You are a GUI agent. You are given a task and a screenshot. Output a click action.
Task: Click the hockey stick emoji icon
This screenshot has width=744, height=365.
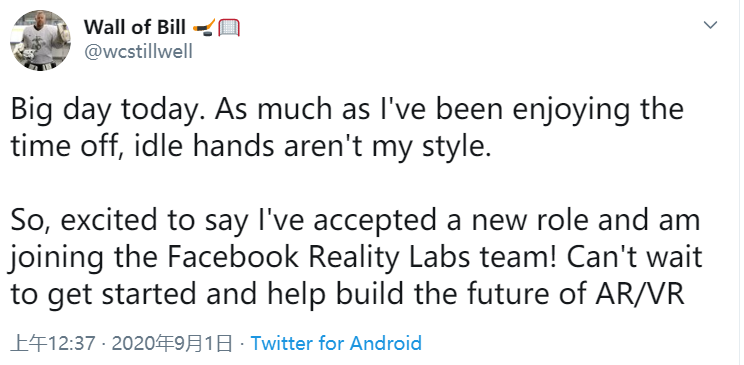tap(204, 28)
